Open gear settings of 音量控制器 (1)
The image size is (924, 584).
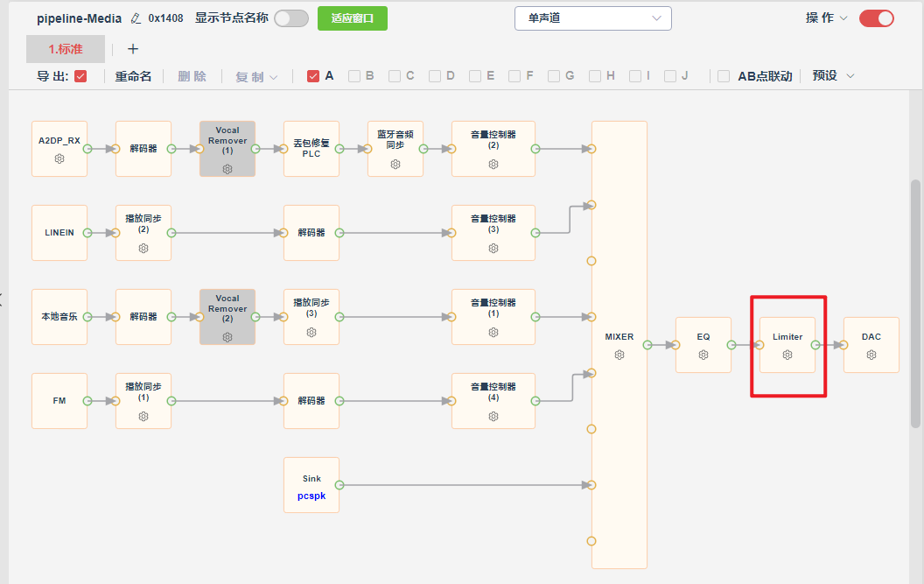tap(493, 332)
